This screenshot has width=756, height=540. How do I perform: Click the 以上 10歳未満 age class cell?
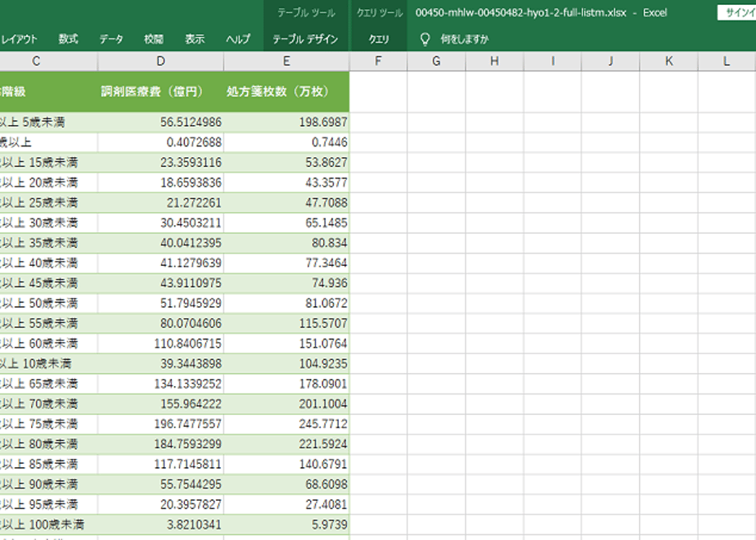coord(49,363)
